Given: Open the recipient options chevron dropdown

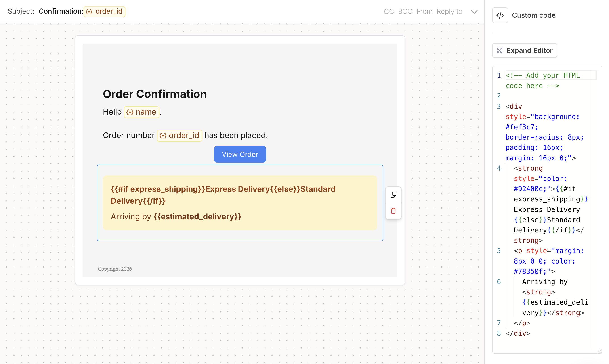Looking at the screenshot, I should pos(474,11).
